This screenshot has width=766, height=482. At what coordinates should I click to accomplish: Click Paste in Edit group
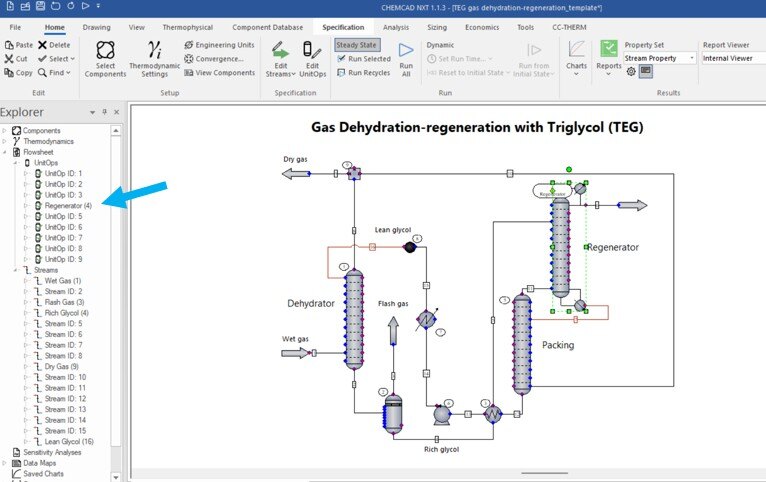[x=19, y=45]
